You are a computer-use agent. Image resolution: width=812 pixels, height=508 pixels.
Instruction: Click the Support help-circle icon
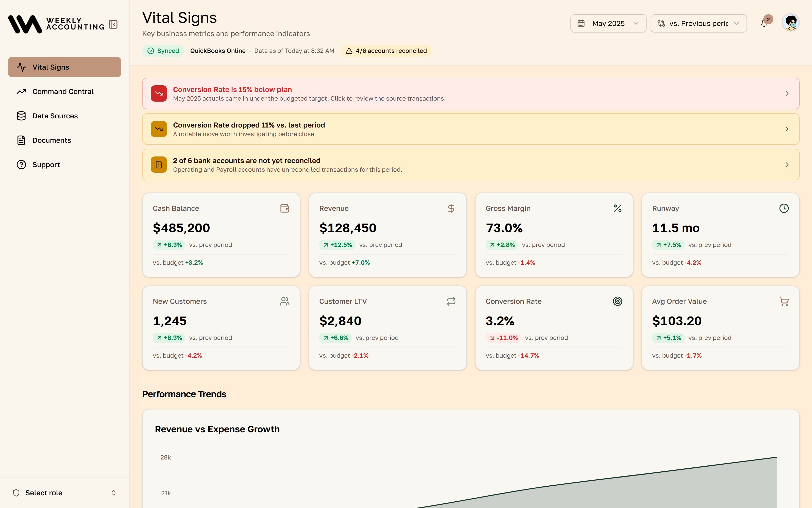tap(21, 165)
